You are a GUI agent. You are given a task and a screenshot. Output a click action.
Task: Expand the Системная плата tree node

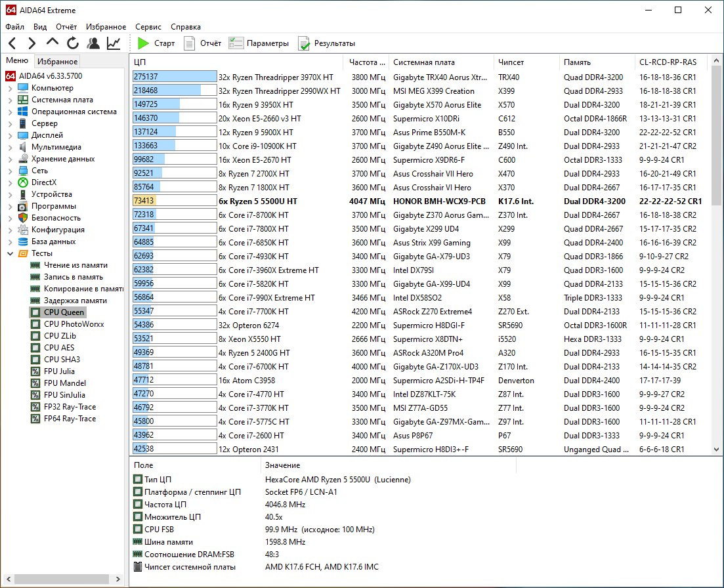pyautogui.click(x=10, y=100)
